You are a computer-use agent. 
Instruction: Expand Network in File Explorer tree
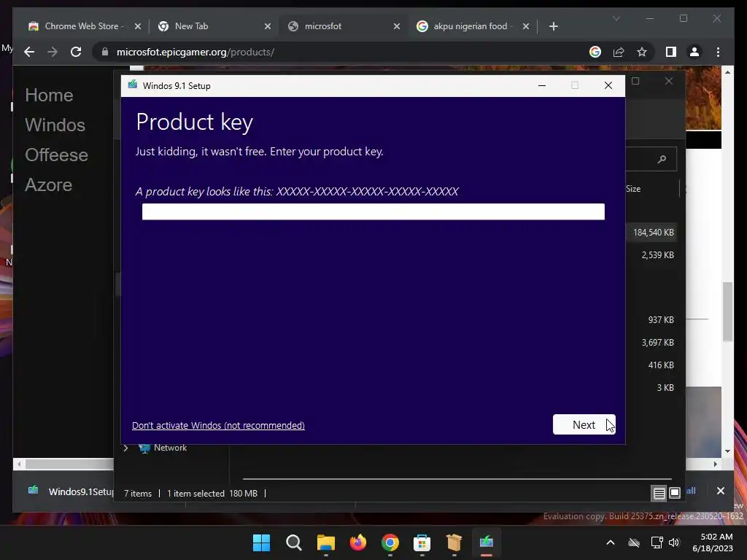tap(125, 448)
